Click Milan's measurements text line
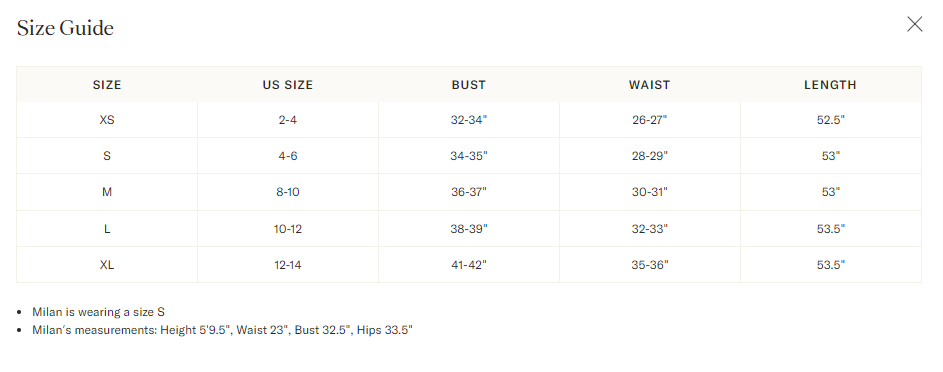Screen dimensions: 943x372 223,330
